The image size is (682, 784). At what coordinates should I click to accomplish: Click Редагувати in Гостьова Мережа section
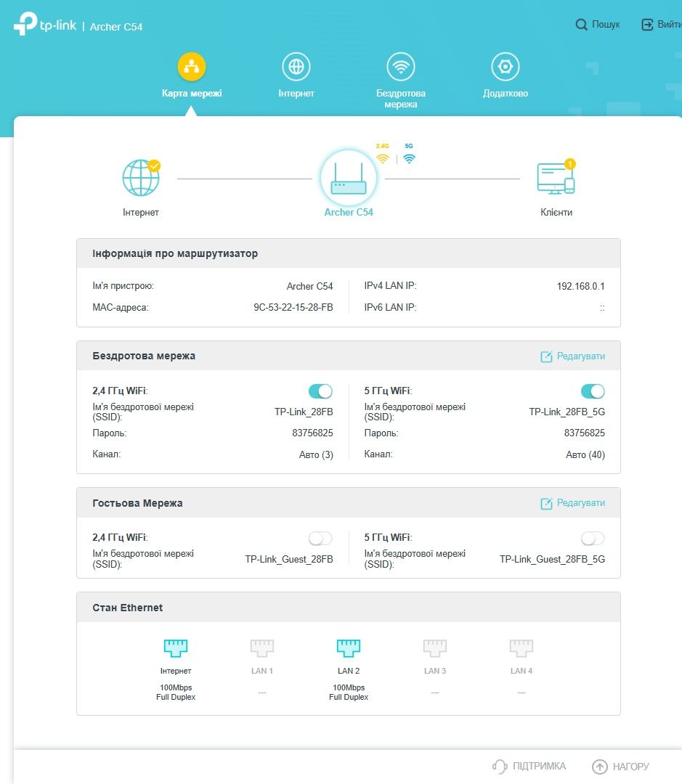(x=581, y=503)
